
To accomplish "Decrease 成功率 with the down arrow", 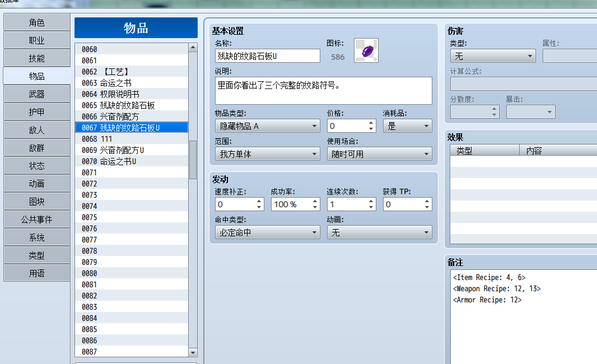I will coord(315,208).
